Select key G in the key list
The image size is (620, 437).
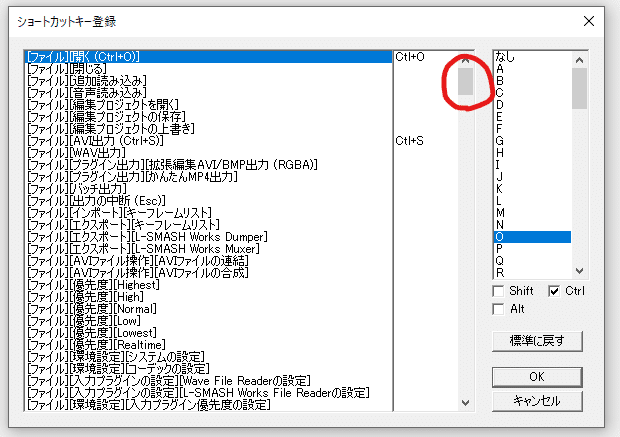pos(533,141)
